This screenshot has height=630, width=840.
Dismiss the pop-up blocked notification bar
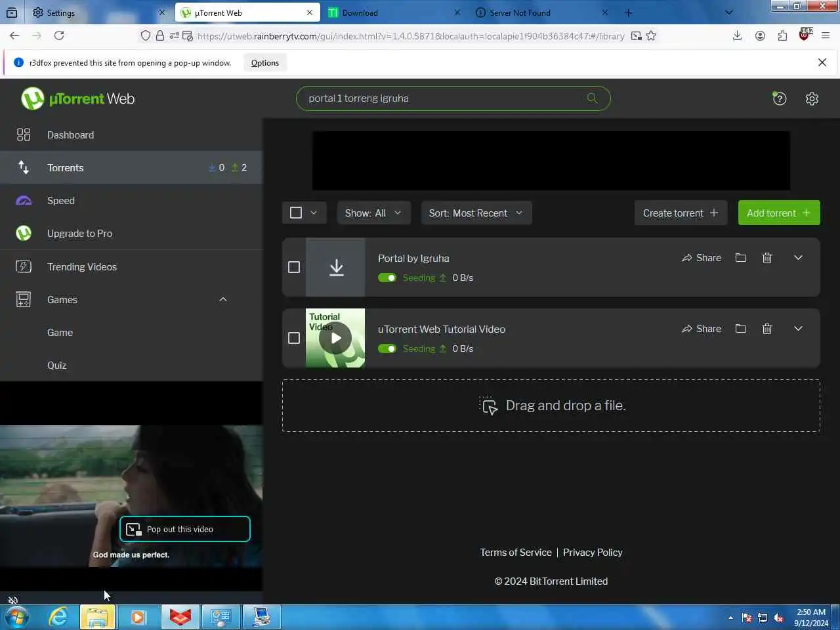pos(822,62)
